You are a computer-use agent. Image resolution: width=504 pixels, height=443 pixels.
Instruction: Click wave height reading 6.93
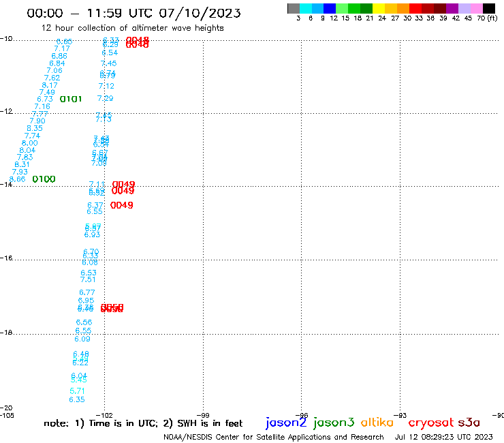pyautogui.click(x=92, y=235)
